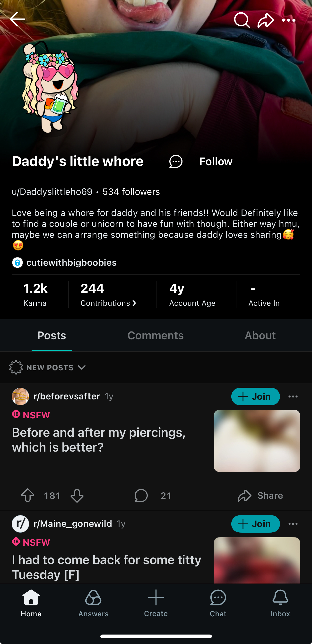The height and width of the screenshot is (644, 312).
Task: Open the Inbox from the bottom bar
Action: coord(280,603)
